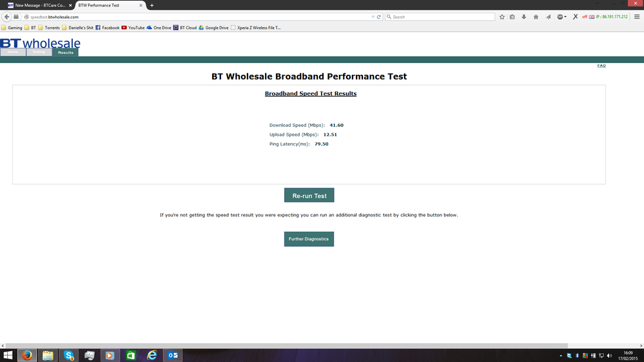The image size is (644, 362).
Task: Open Internet Explorer from the taskbar
Action: [x=151, y=356]
